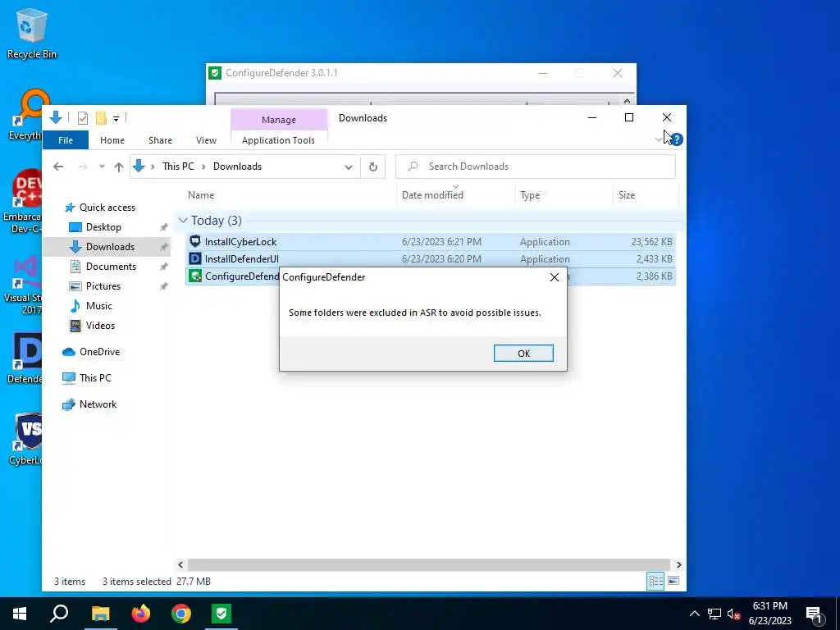Close the ConfigureDefender message dialog

point(555,277)
